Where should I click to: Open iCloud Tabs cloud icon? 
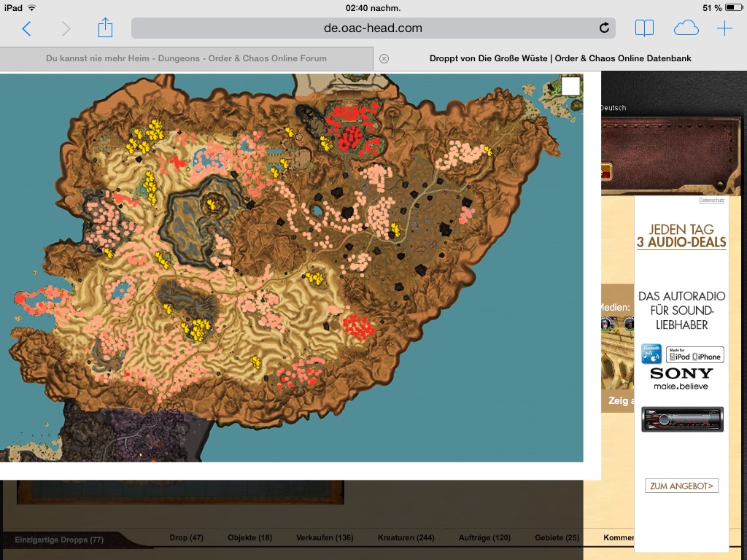[686, 28]
